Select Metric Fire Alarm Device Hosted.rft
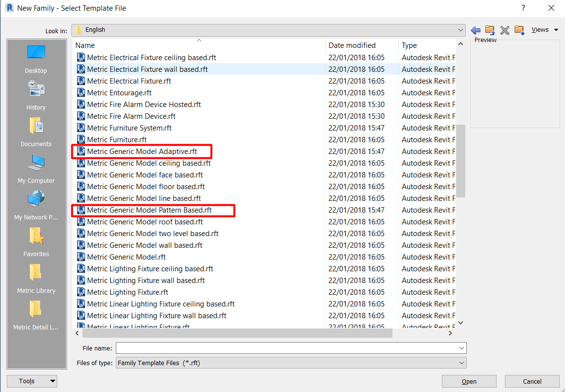The width and height of the screenshot is (565, 392). tap(144, 105)
